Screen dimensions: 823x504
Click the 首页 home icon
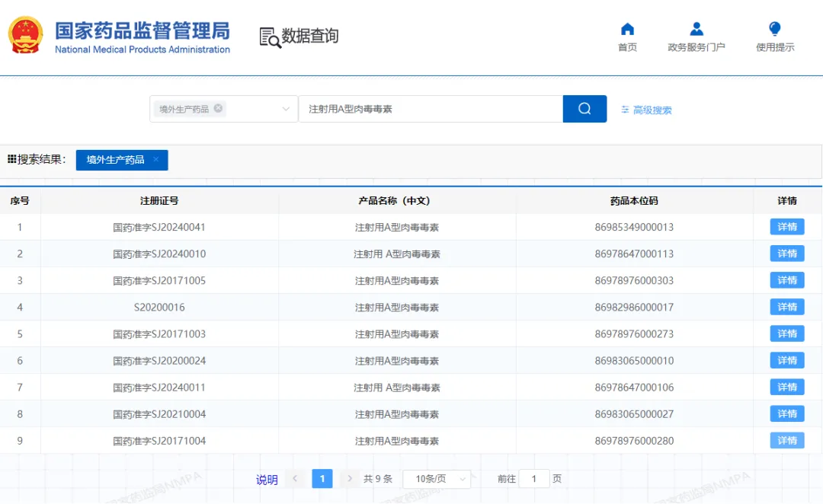tap(626, 29)
